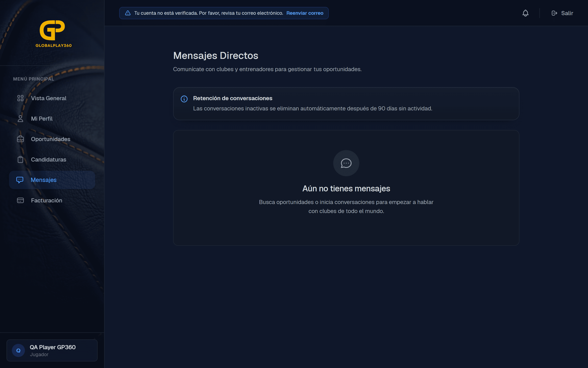The width and height of the screenshot is (588, 368).
Task: Click the account not verified banner text
Action: coord(208,13)
